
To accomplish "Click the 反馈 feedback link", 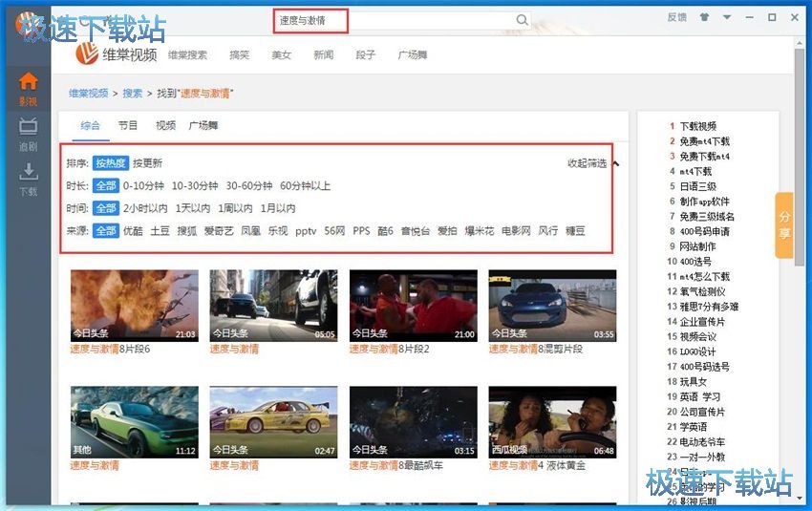I will pyautogui.click(x=677, y=17).
